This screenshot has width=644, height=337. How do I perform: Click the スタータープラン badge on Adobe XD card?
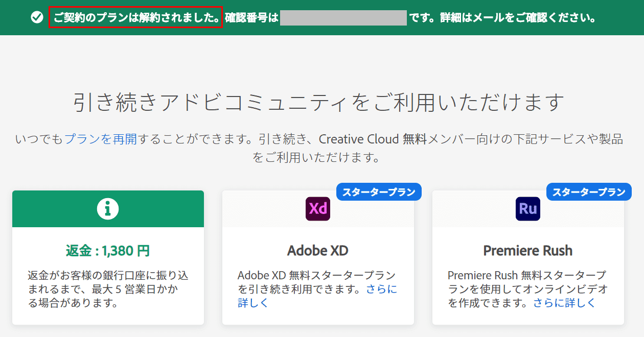pos(379,192)
